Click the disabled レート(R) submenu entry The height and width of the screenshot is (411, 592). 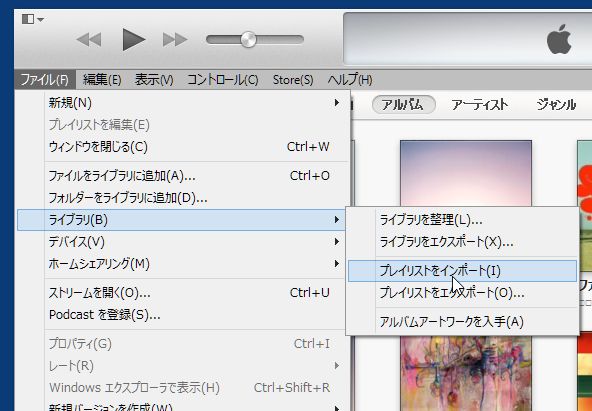point(181,366)
